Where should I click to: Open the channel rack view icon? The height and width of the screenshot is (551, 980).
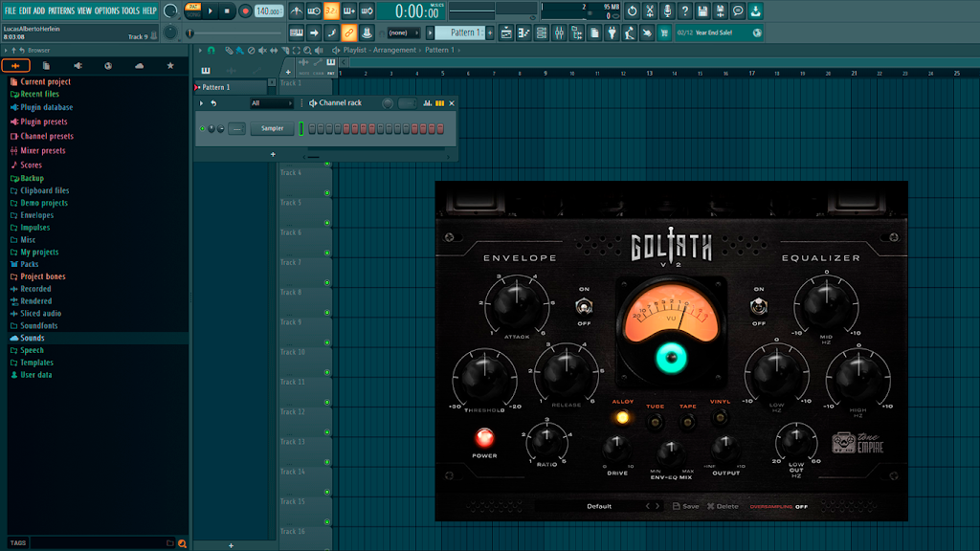pos(542,33)
